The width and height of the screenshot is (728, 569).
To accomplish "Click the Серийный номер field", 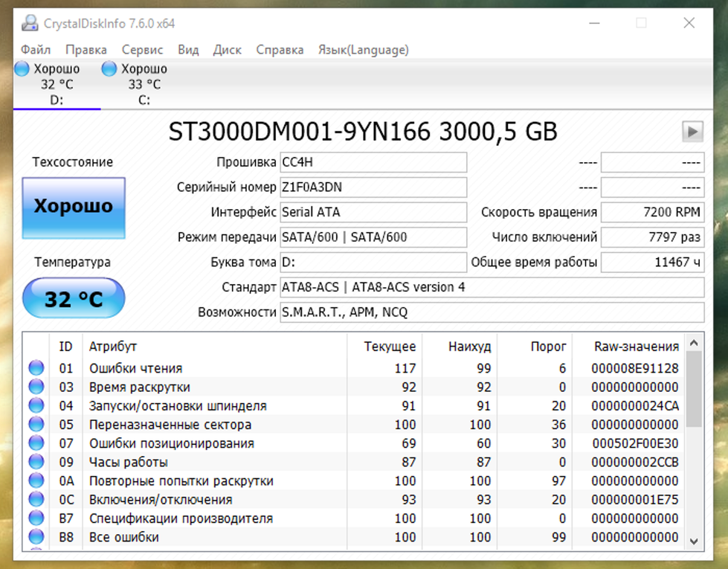I will 373,187.
